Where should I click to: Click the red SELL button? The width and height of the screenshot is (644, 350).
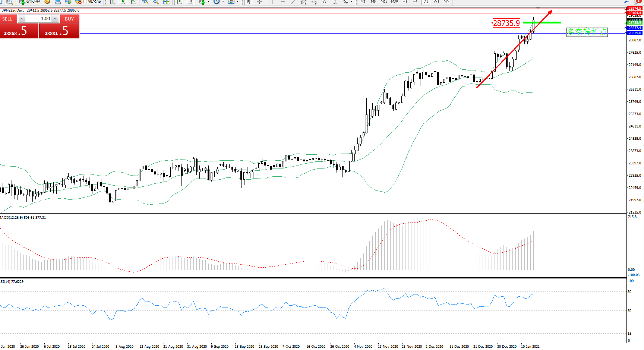19,31
